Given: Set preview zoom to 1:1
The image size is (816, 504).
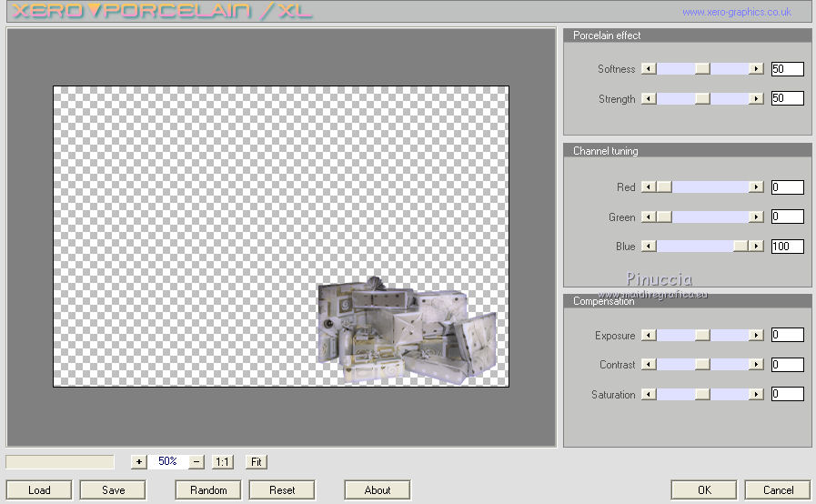Looking at the screenshot, I should 223,462.
